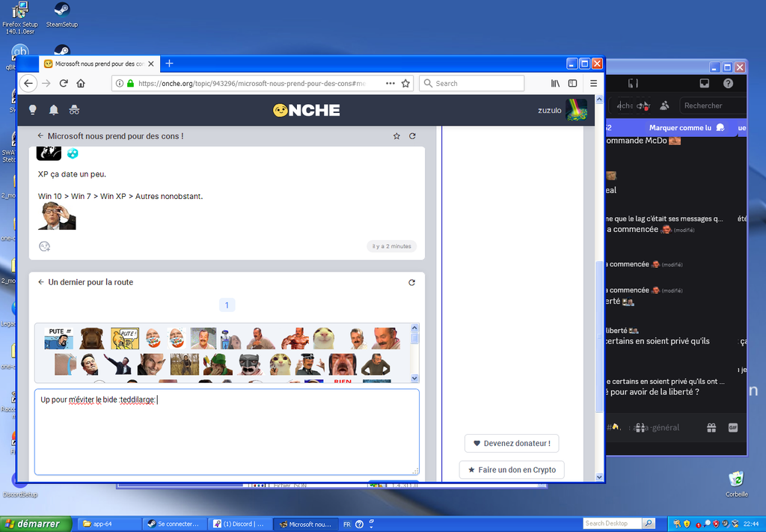This screenshot has width=766, height=532.
Task: Refresh the topic with the header circular arrow
Action: (x=412, y=136)
